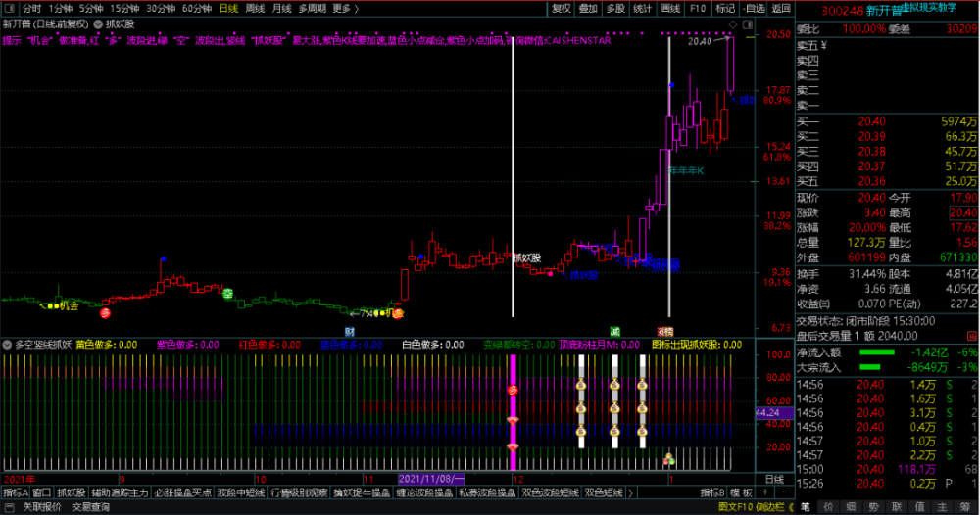Image resolution: width=980 pixels, height=515 pixels.
Task: Click the 财 finance marker under the chart
Action: (350, 332)
